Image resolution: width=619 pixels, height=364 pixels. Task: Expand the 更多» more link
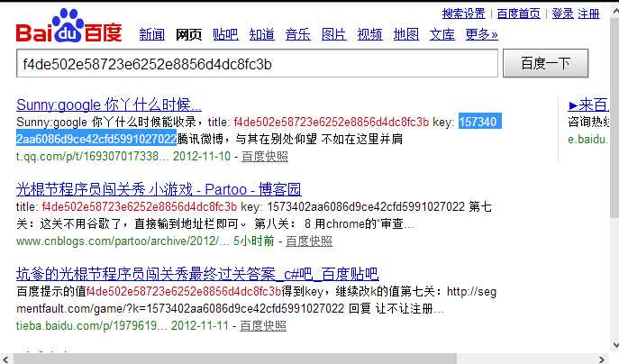pyautogui.click(x=482, y=35)
